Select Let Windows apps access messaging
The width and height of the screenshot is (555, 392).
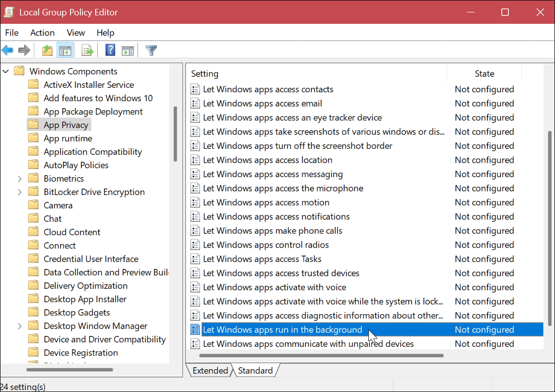click(273, 174)
